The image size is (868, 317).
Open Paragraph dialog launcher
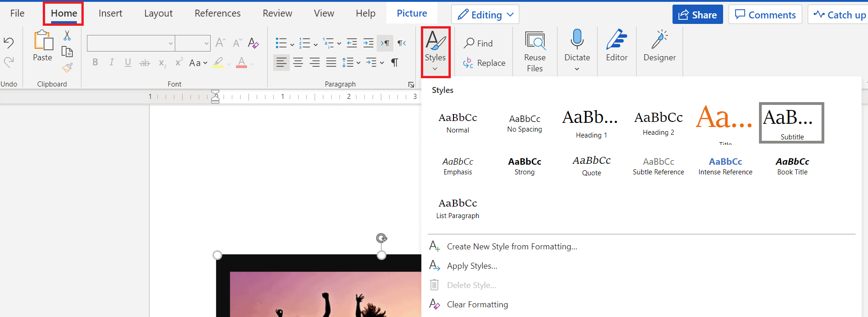tap(411, 85)
